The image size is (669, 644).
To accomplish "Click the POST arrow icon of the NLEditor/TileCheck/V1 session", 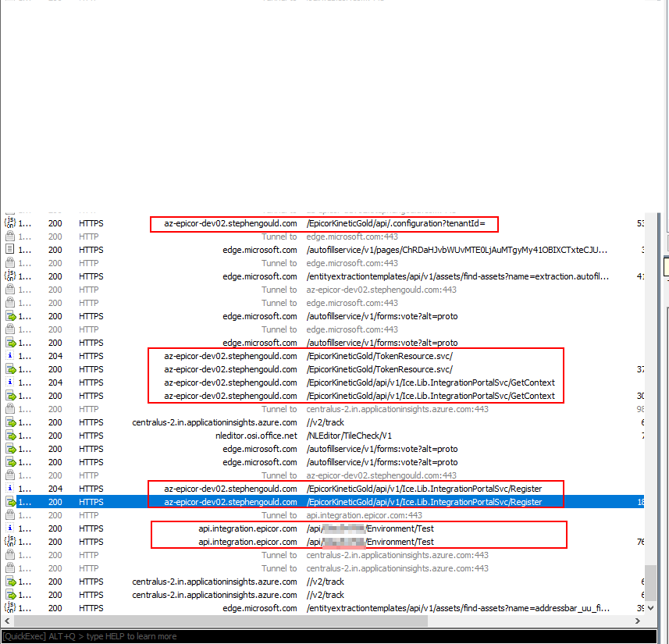I will click(11, 436).
